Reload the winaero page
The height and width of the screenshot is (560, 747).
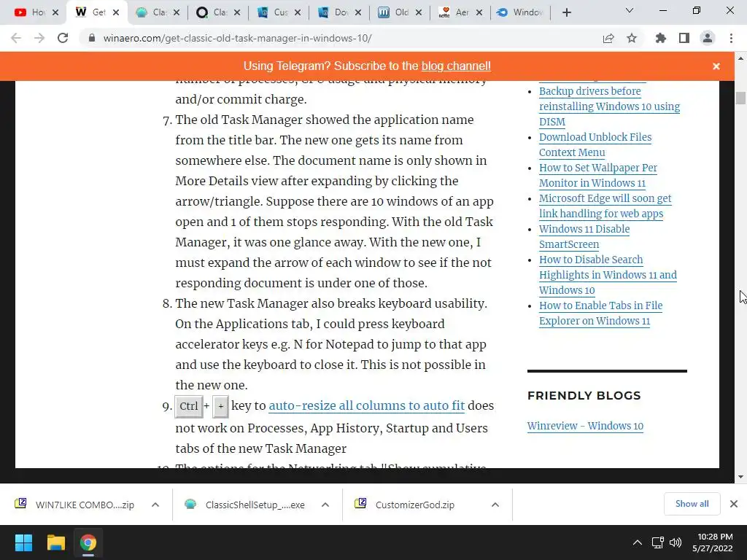[63, 38]
